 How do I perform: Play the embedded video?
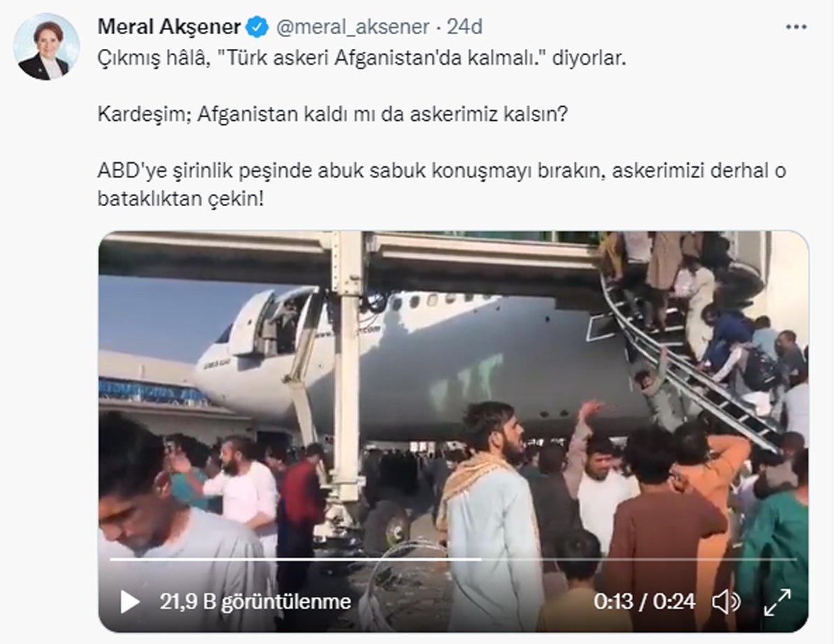(x=130, y=601)
